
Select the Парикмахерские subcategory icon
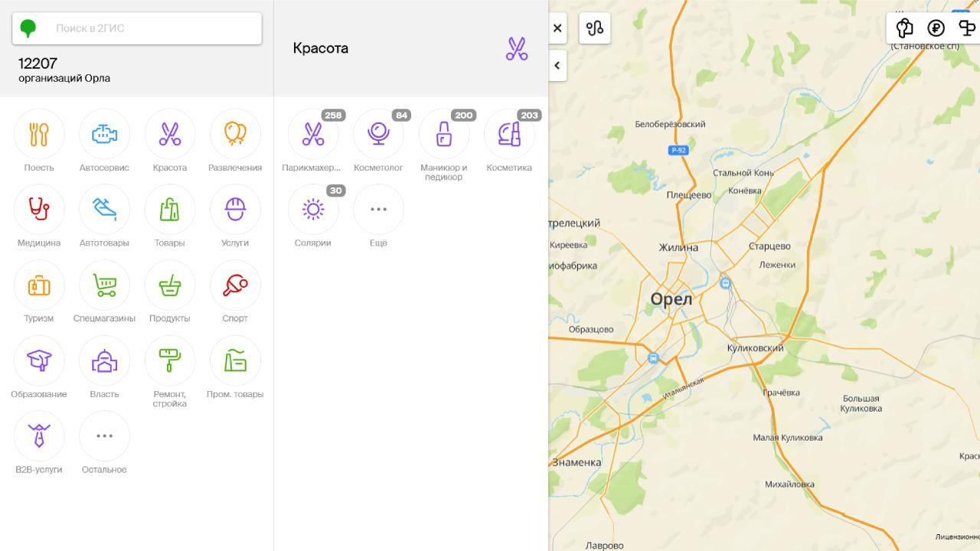pos(312,134)
